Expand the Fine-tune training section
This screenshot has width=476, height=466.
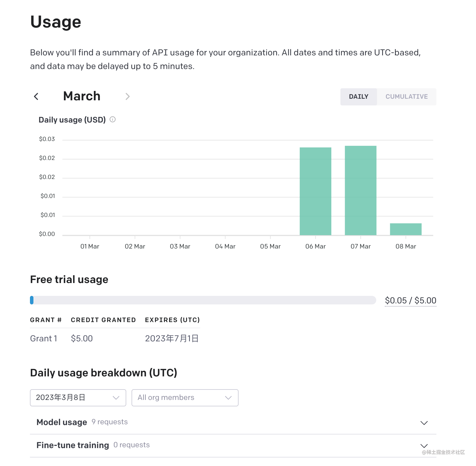[x=233, y=445]
